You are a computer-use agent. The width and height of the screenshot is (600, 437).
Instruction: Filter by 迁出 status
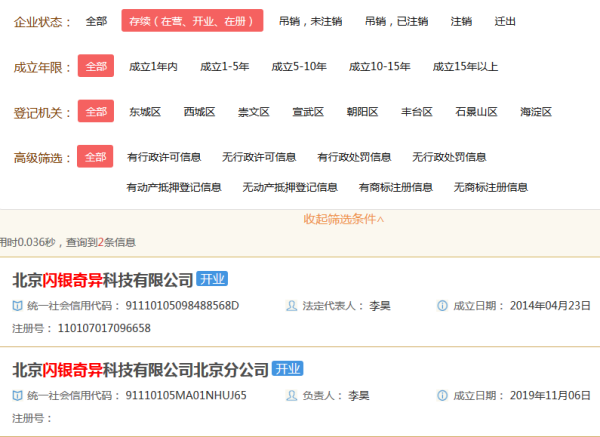pyautogui.click(x=505, y=21)
